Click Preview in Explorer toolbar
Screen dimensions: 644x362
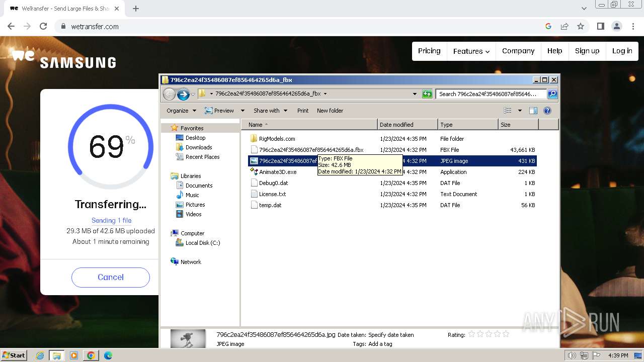(219, 111)
